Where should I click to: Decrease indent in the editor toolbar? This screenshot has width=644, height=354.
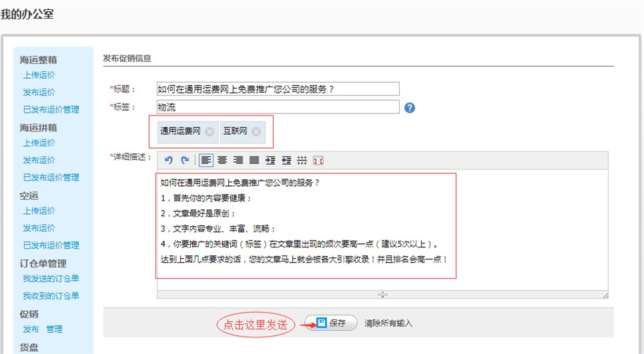[286, 160]
